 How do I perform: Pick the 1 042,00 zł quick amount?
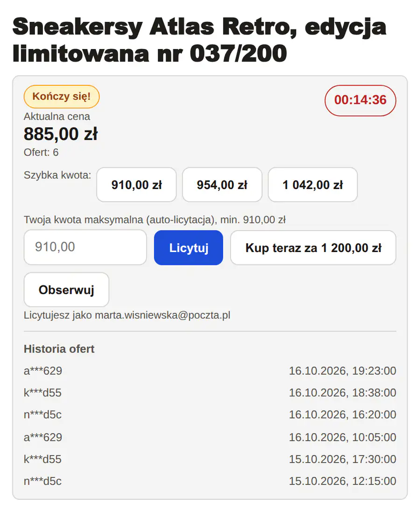(313, 185)
